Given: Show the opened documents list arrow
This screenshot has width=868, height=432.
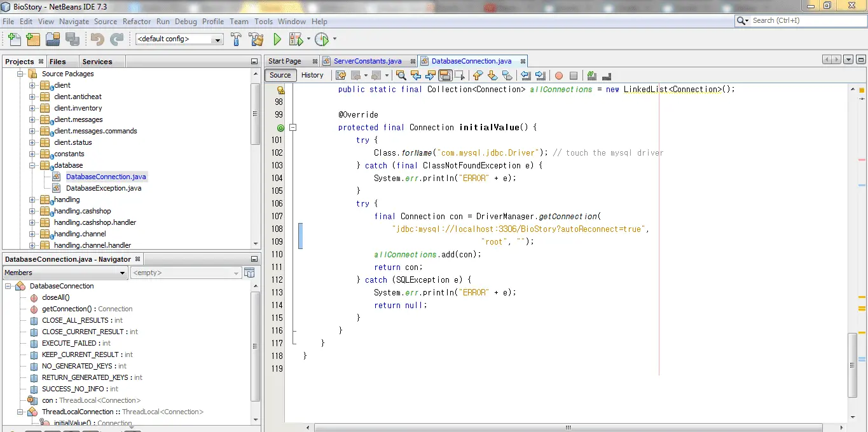Looking at the screenshot, I should (849, 60).
